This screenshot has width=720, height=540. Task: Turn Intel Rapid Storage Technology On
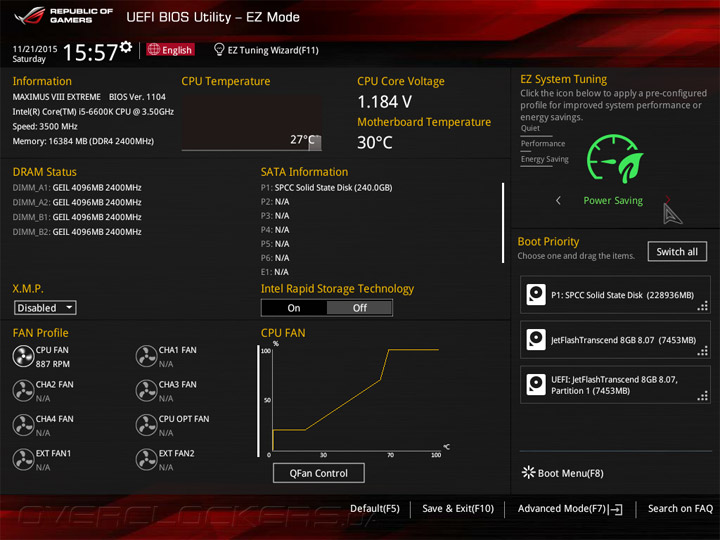[294, 308]
